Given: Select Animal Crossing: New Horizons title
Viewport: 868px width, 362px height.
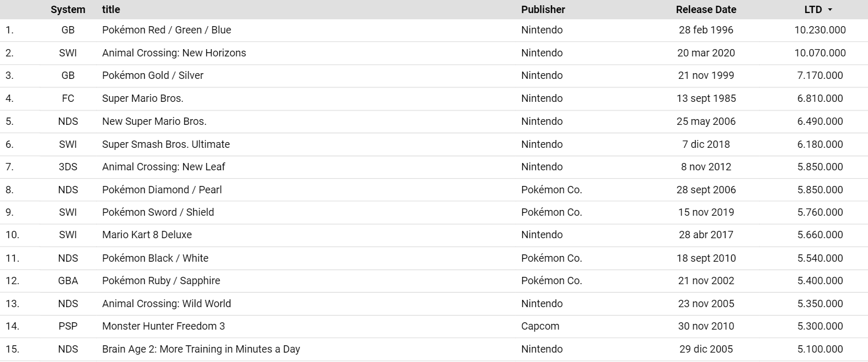Looking at the screenshot, I should [174, 53].
